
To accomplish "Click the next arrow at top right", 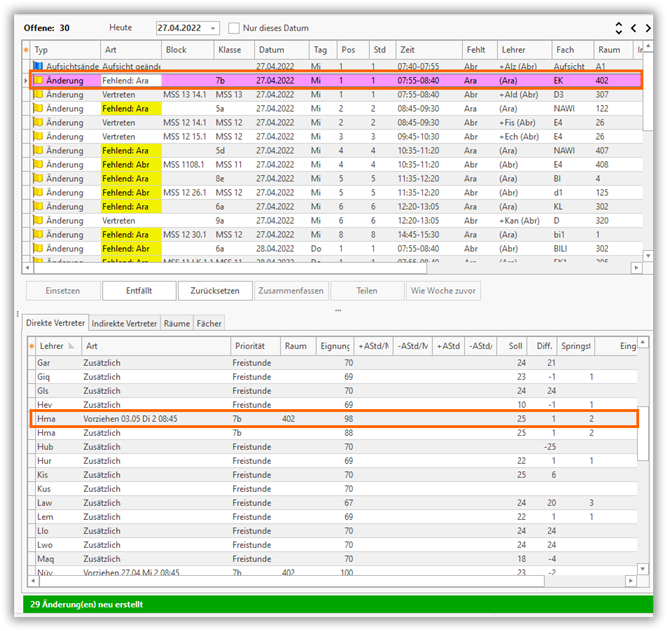I will (648, 28).
